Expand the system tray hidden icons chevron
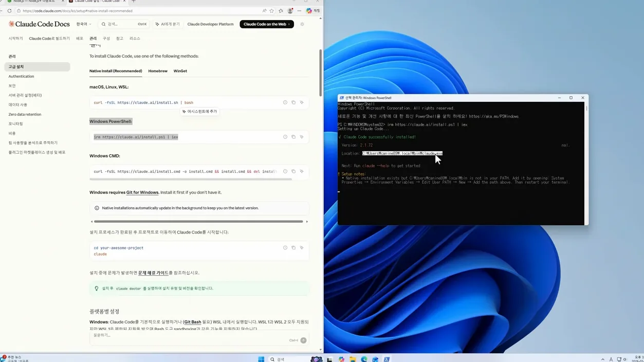Viewport: 644px width, 362px height. pyautogui.click(x=603, y=359)
